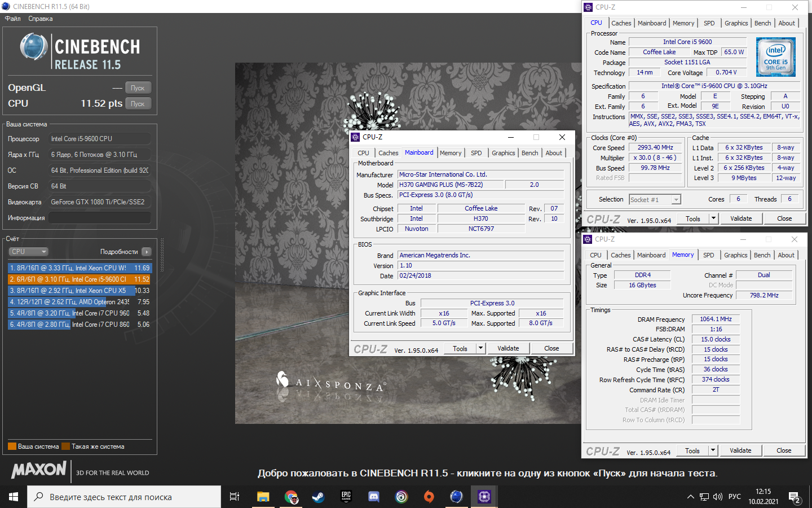
Task: Open Discord from the taskbar
Action: [x=374, y=497]
